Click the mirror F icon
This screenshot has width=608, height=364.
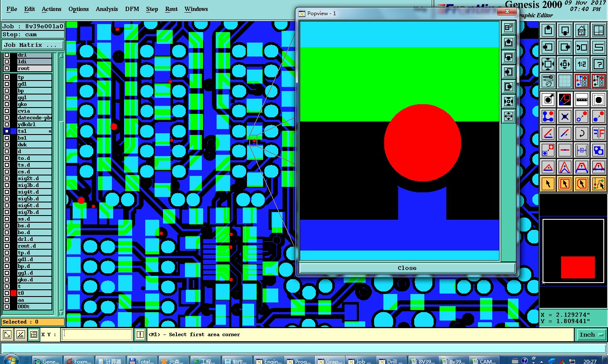click(599, 133)
